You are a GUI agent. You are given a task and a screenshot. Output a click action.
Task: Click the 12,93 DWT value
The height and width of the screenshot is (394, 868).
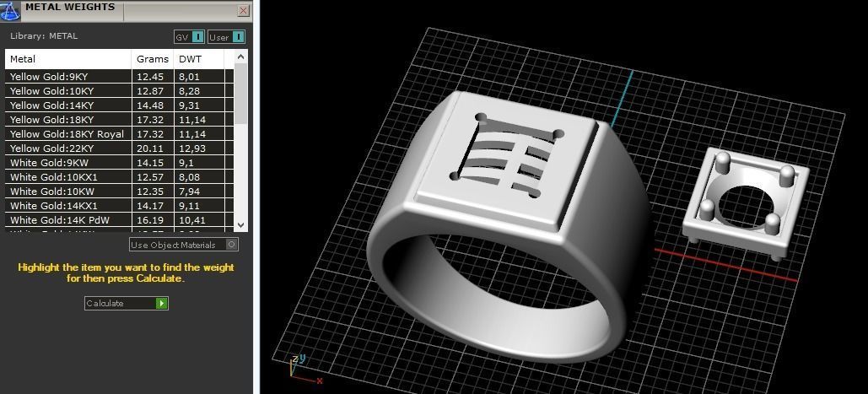192,148
